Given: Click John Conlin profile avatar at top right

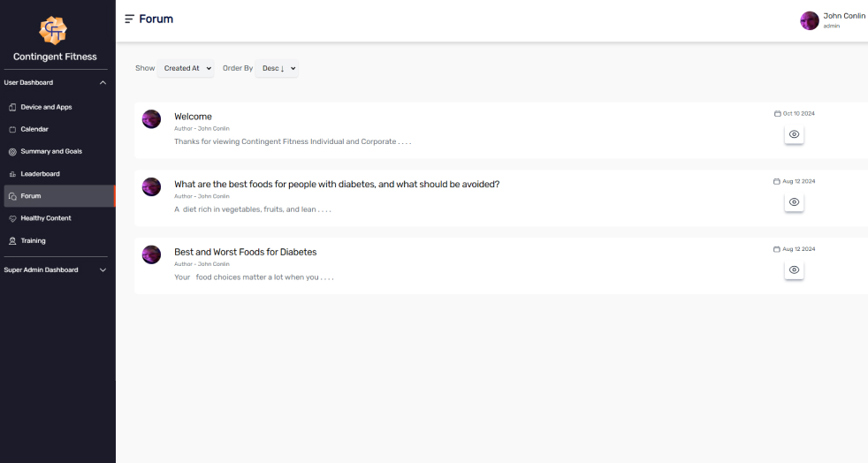Looking at the screenshot, I should pos(810,20).
